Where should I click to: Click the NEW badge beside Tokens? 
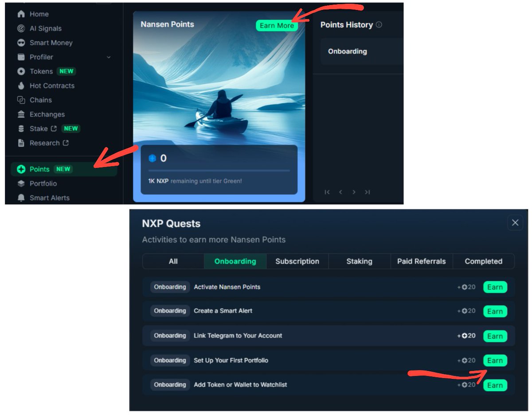pos(66,71)
